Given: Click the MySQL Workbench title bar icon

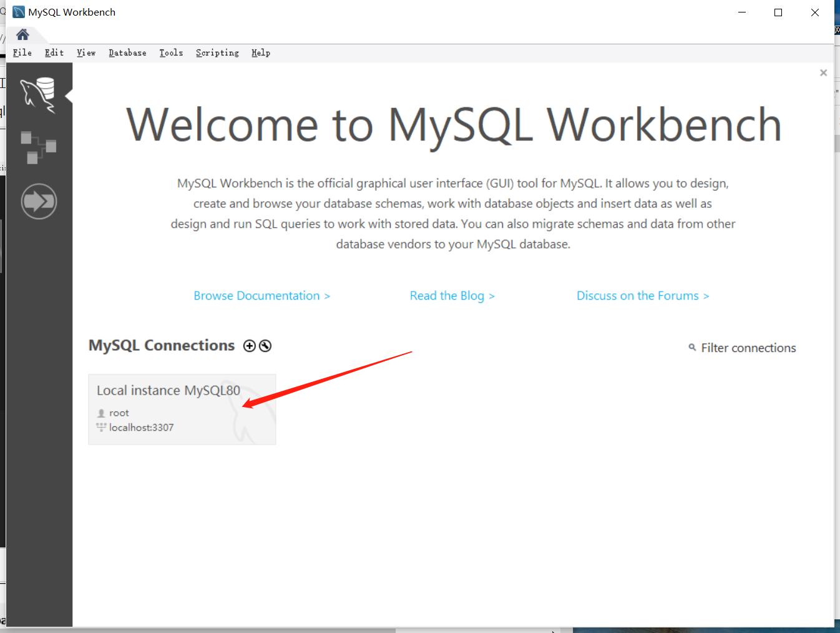Looking at the screenshot, I should [x=19, y=12].
